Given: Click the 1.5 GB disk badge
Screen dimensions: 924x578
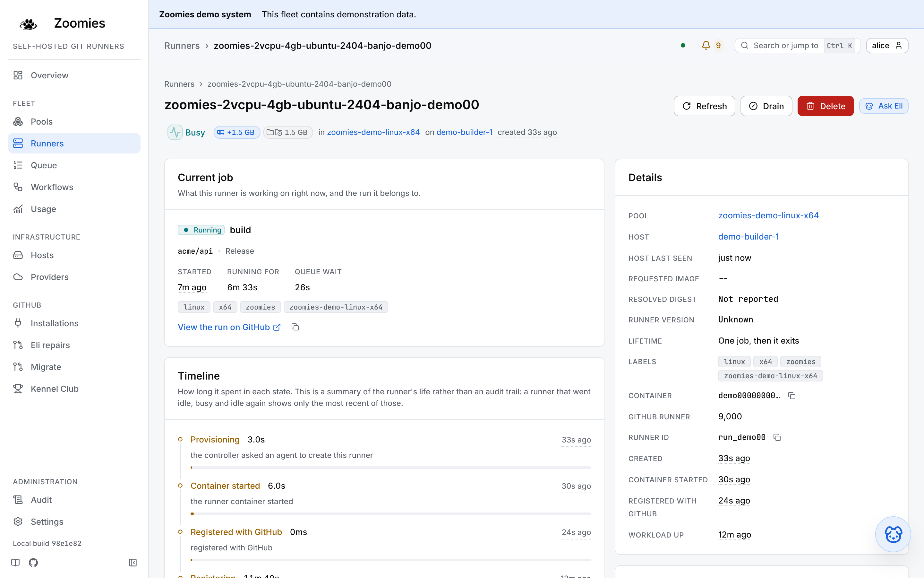Looking at the screenshot, I should coord(288,132).
